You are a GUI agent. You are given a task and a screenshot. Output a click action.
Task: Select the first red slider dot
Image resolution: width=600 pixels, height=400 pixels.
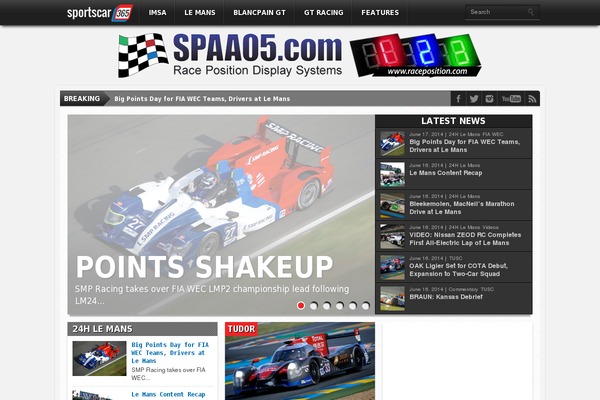(x=301, y=305)
